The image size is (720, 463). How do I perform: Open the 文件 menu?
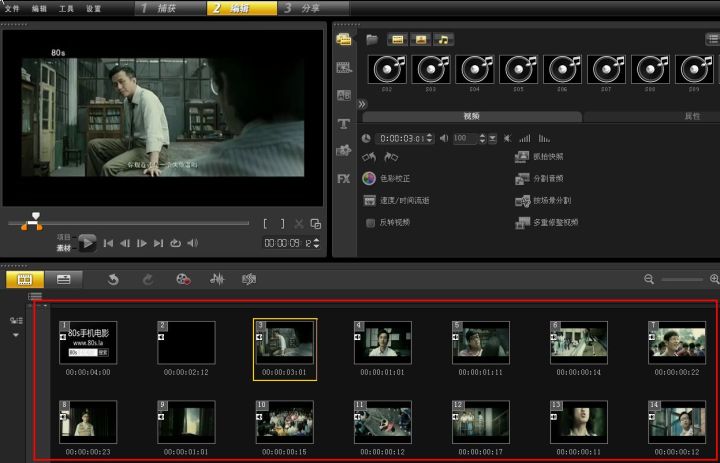click(12, 8)
